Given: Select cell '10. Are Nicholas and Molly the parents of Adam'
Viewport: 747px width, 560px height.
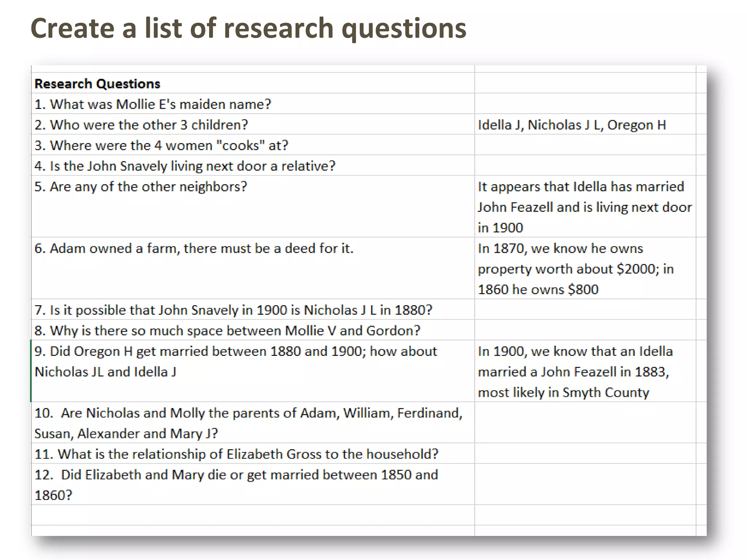Looking at the screenshot, I should (x=253, y=423).
